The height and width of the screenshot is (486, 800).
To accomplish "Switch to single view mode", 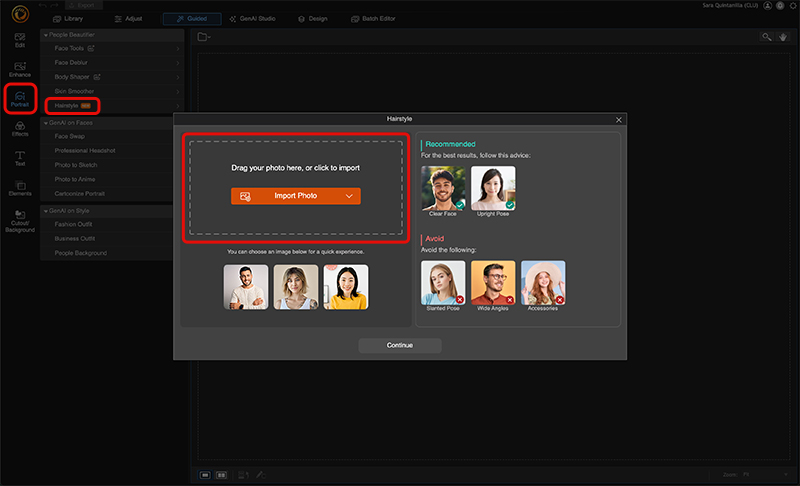I will (205, 475).
